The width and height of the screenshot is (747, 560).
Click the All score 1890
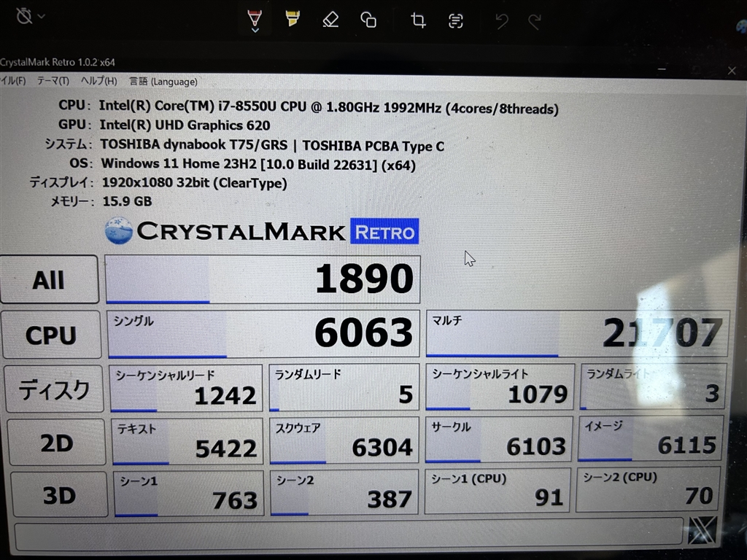[x=263, y=279]
